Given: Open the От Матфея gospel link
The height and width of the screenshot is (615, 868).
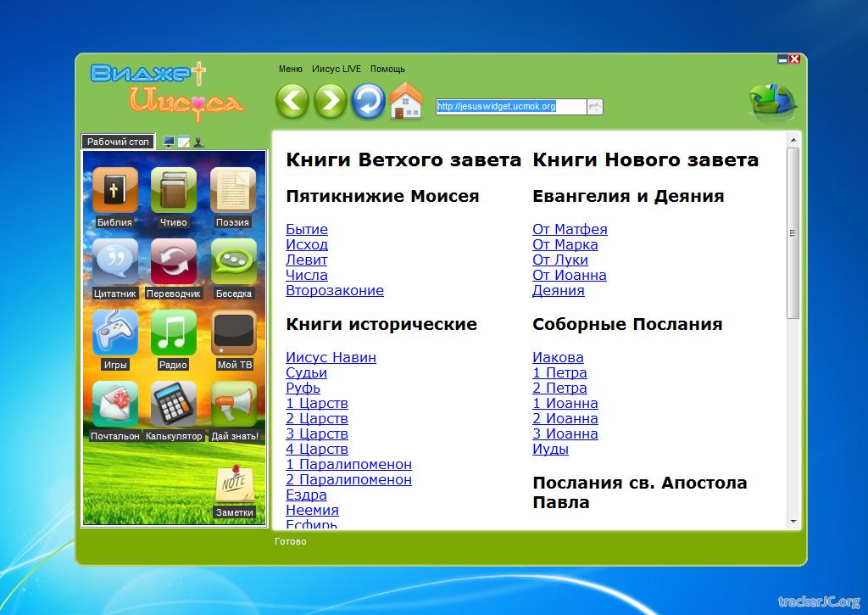Looking at the screenshot, I should (x=570, y=229).
